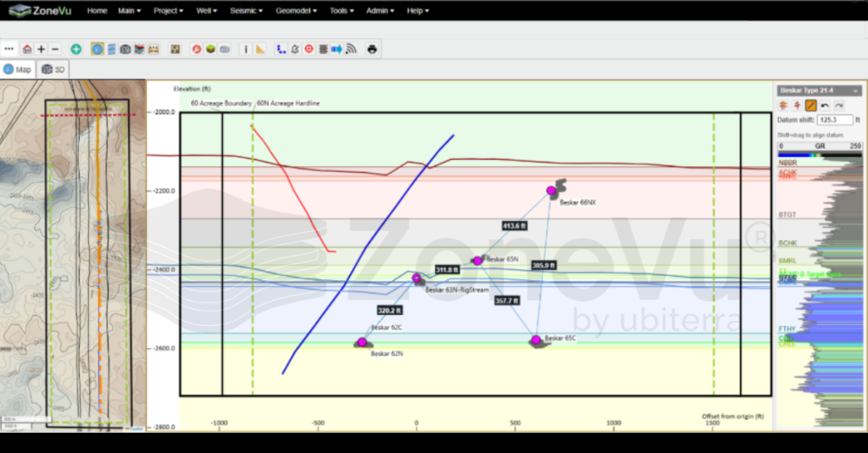Screen dimensions: 868x453
Task: Select the Beskar 62N well marker
Action: 362,342
